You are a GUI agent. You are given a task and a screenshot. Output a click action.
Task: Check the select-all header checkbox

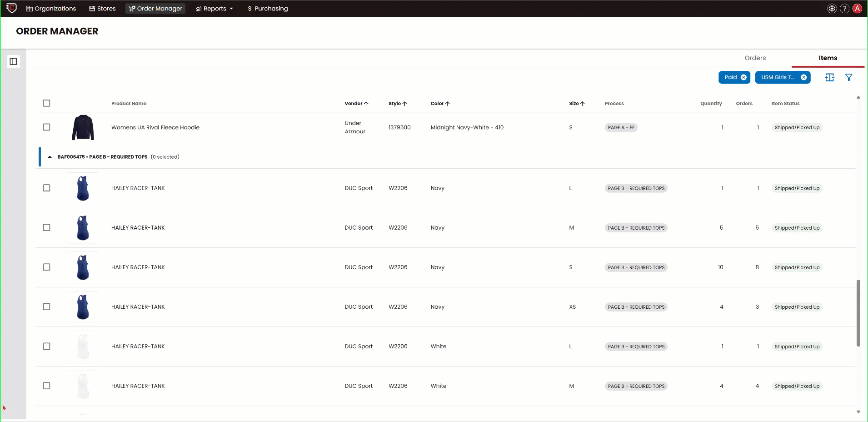46,103
